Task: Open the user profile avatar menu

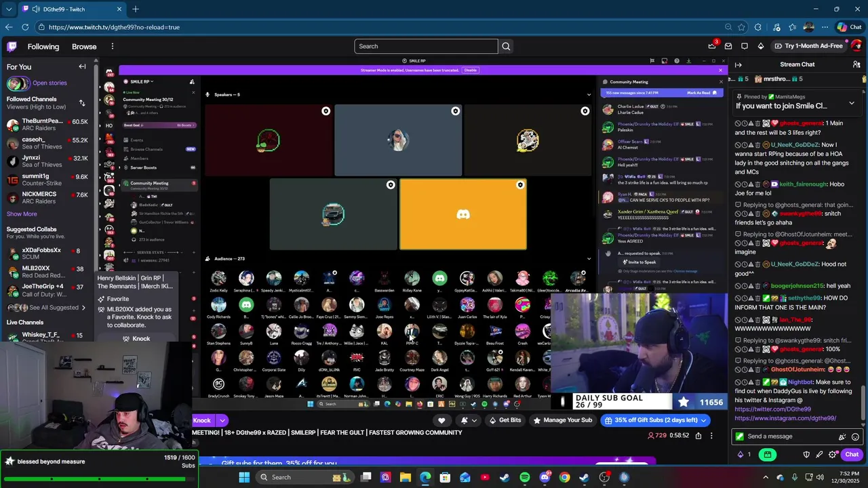Action: click(x=856, y=46)
